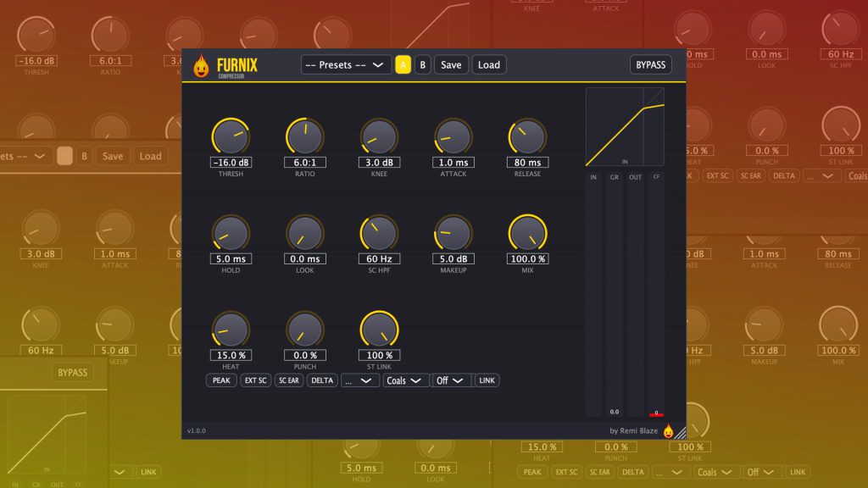
Task: Click the 100.0 % mix value field
Action: pyautogui.click(x=527, y=259)
